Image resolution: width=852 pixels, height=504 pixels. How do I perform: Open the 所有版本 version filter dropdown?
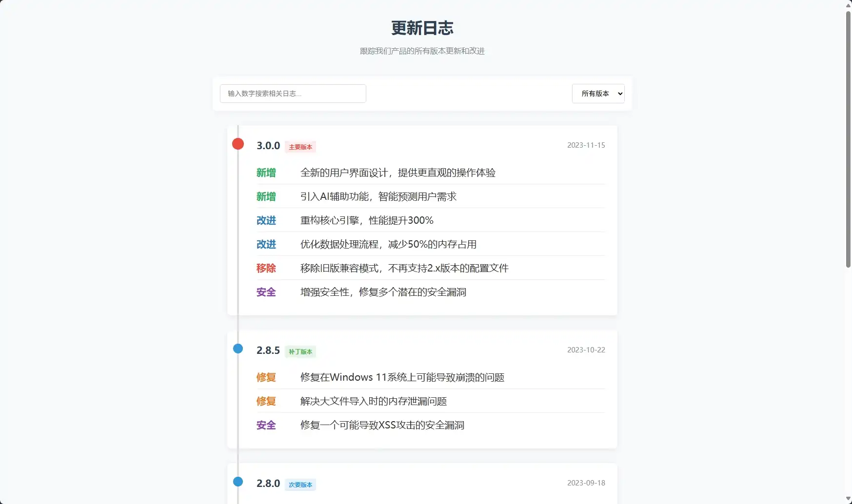(598, 94)
